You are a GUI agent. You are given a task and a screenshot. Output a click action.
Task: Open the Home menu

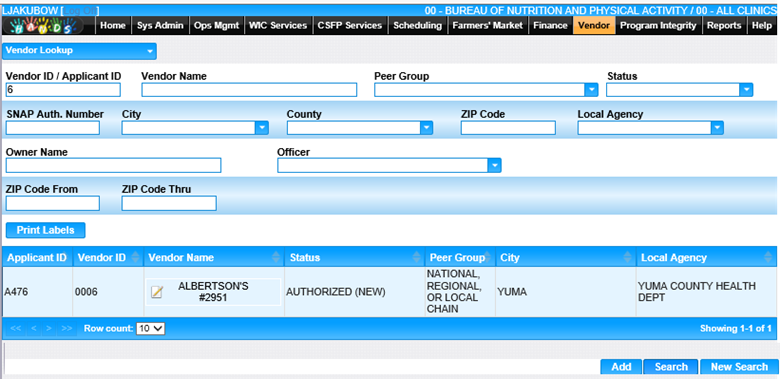click(x=113, y=25)
